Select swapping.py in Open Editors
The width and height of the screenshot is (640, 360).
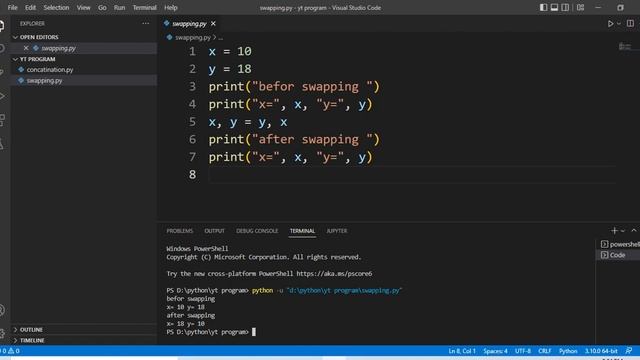click(x=58, y=48)
